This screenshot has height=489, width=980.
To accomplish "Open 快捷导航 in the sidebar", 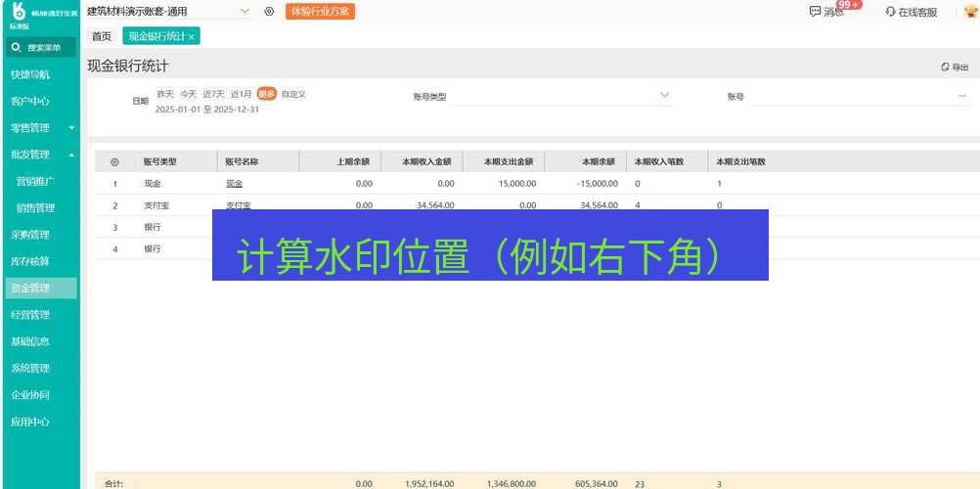I will tap(30, 74).
